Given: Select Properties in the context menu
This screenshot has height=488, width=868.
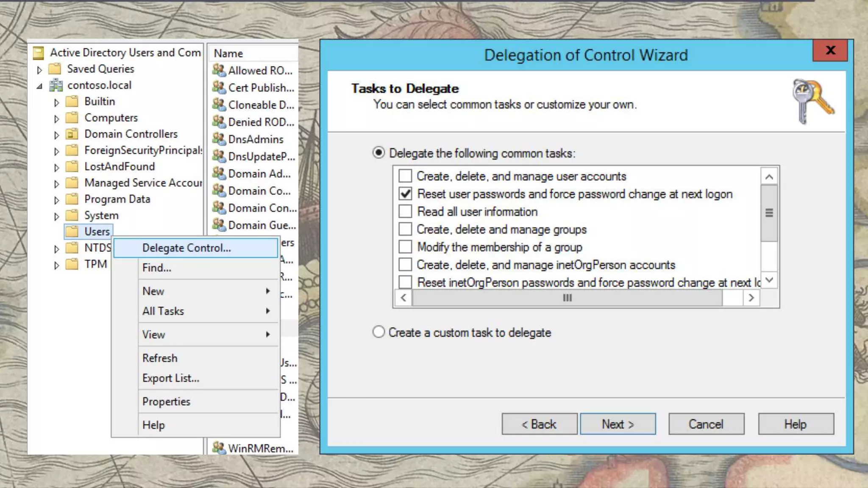Looking at the screenshot, I should 166,401.
